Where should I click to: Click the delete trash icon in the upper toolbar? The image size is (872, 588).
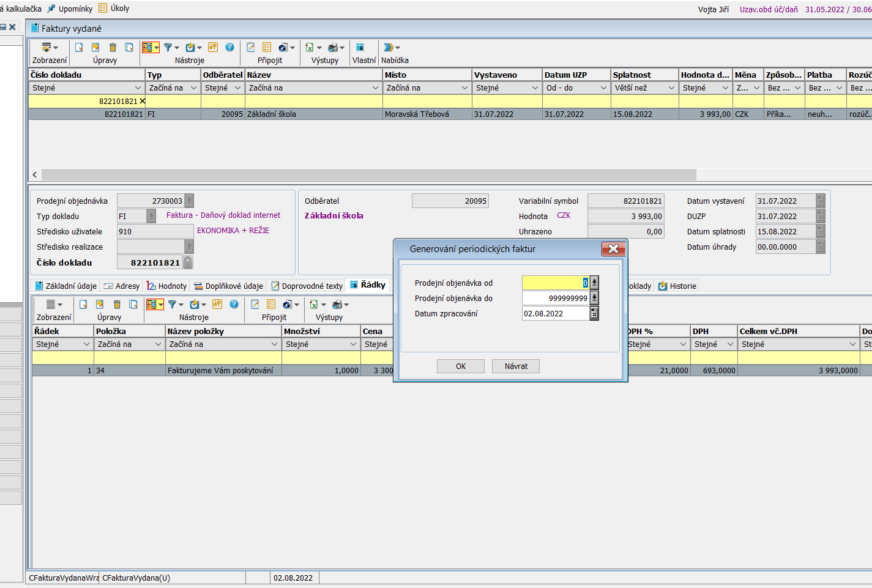tap(113, 47)
